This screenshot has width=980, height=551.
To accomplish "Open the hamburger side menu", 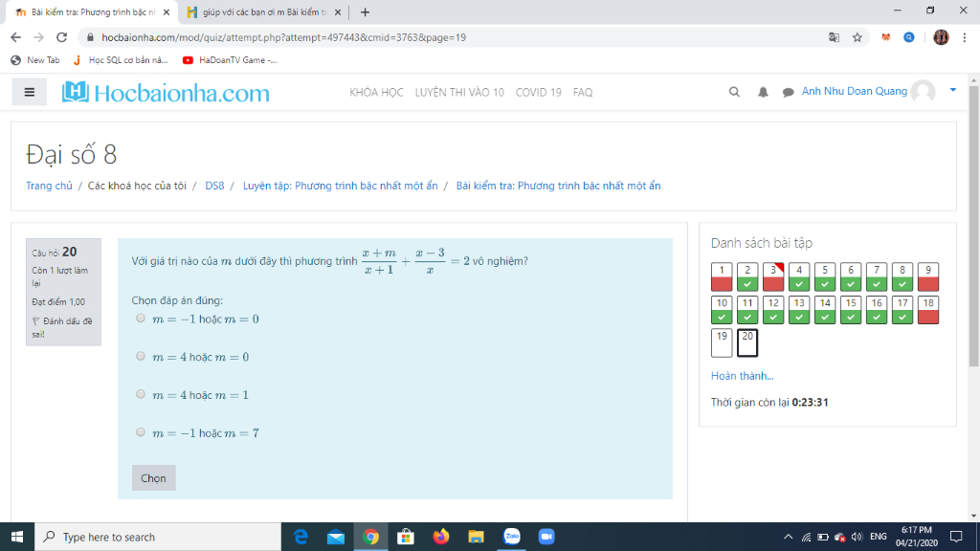I will [29, 93].
